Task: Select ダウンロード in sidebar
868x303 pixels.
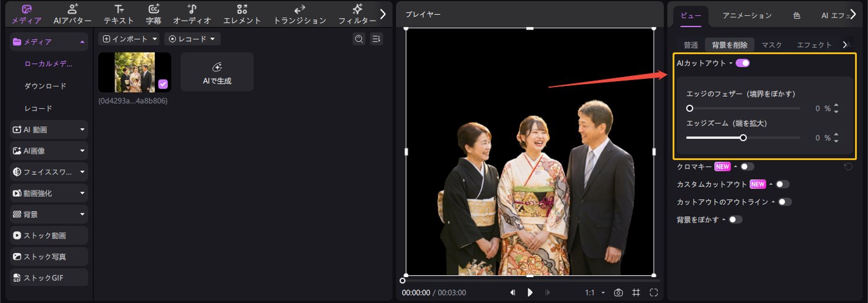Action: click(45, 86)
